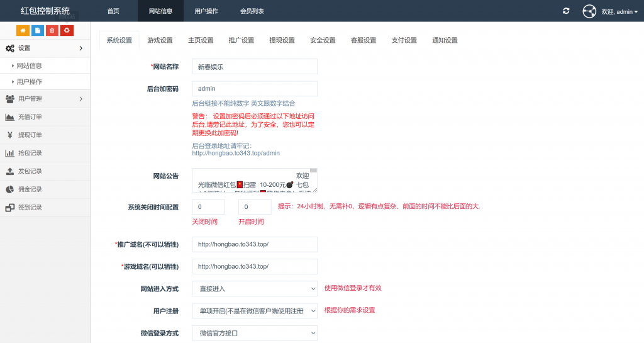Viewport: 644px width, 343px height.
Task: Open 充值订单 from the sidebar
Action: [x=30, y=117]
